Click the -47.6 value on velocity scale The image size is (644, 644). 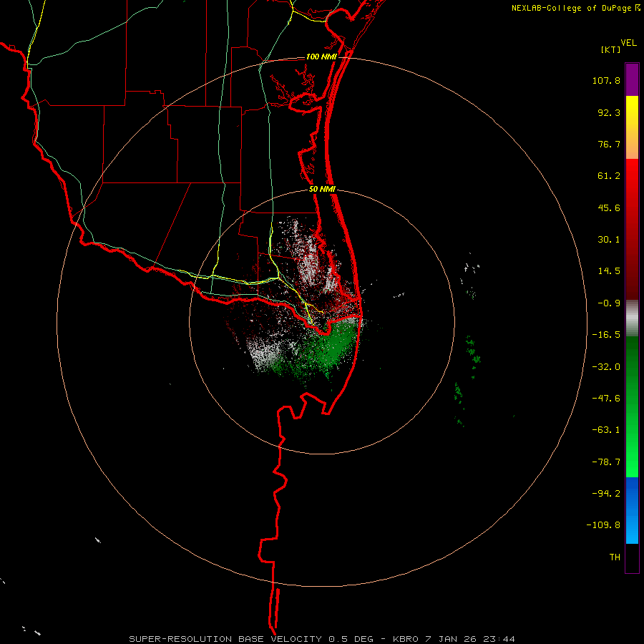[606, 399]
